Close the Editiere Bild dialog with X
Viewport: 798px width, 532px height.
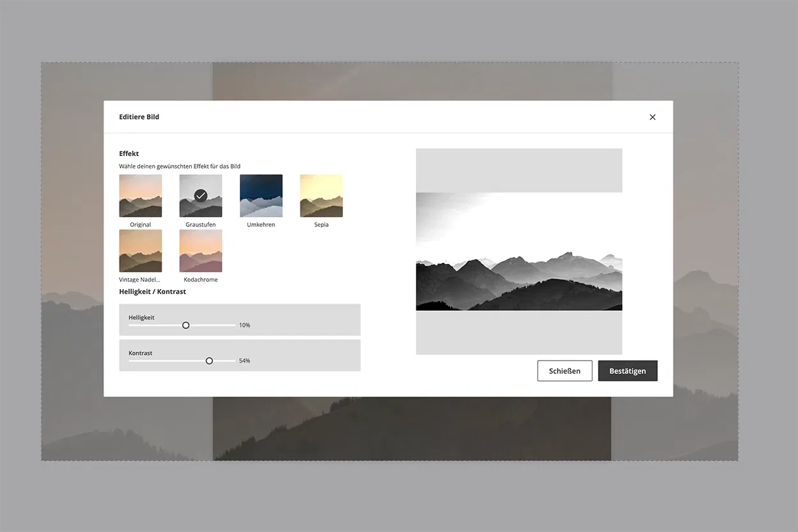(652, 117)
